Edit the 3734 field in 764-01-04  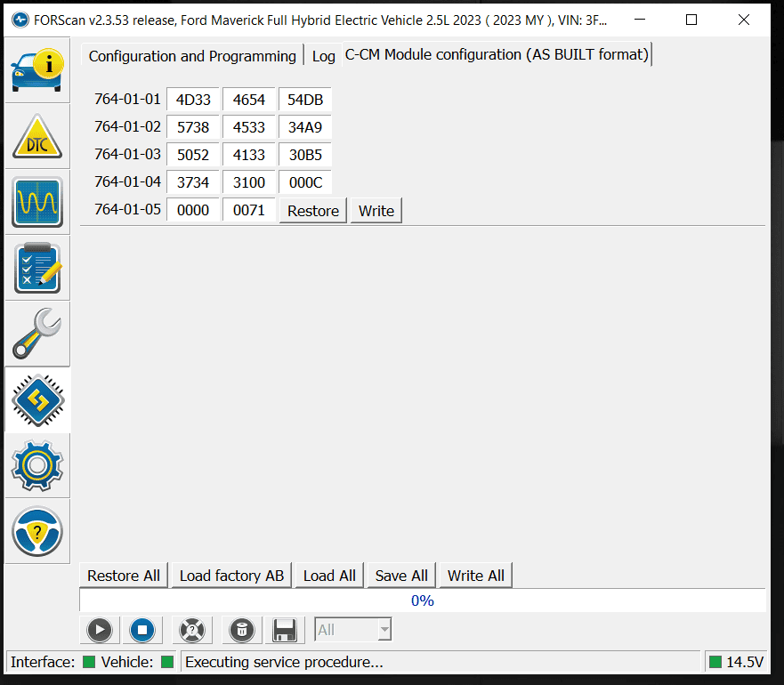coord(193,182)
